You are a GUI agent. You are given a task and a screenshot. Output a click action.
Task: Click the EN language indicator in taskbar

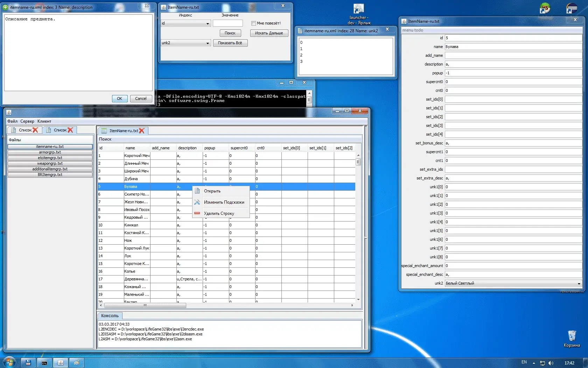click(x=524, y=362)
